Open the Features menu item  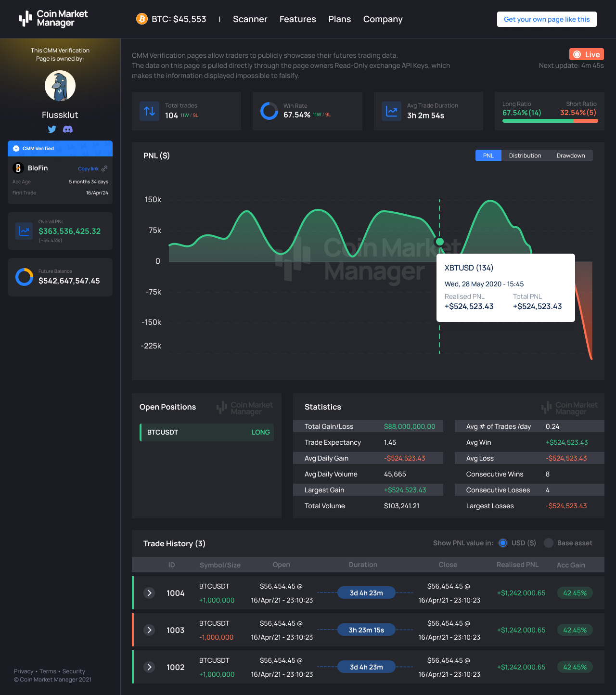point(297,19)
